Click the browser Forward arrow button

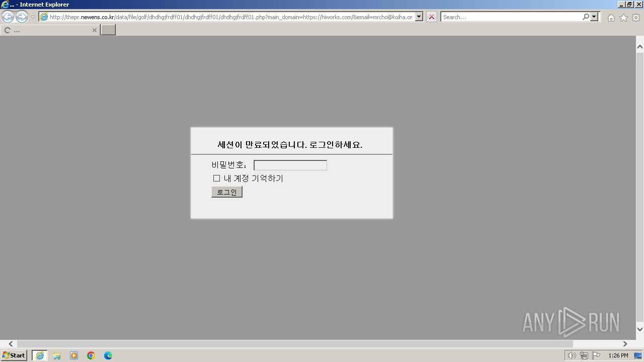tap(22, 17)
